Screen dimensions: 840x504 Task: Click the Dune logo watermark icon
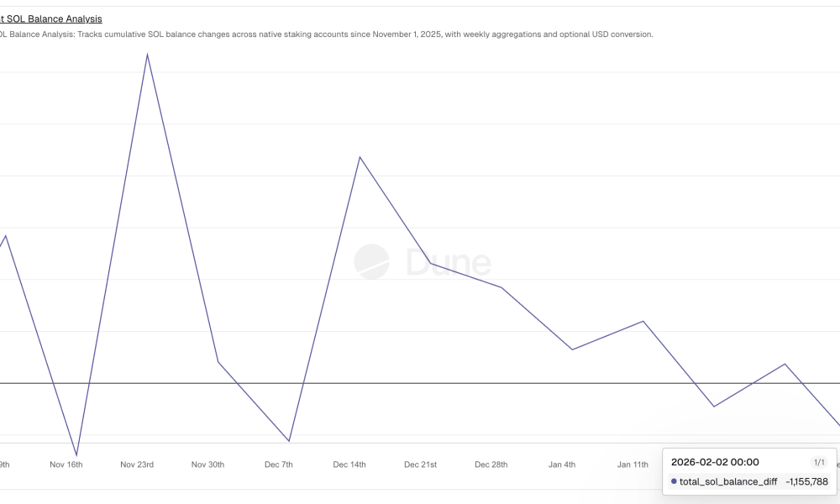pyautogui.click(x=371, y=262)
